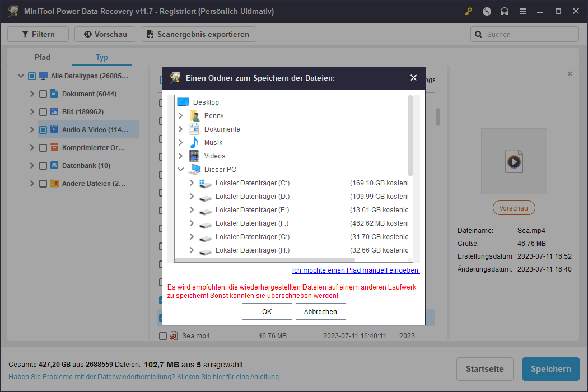Viewport: 588px width, 392px height.
Task: Click the Suchen search field
Action: pos(525,34)
